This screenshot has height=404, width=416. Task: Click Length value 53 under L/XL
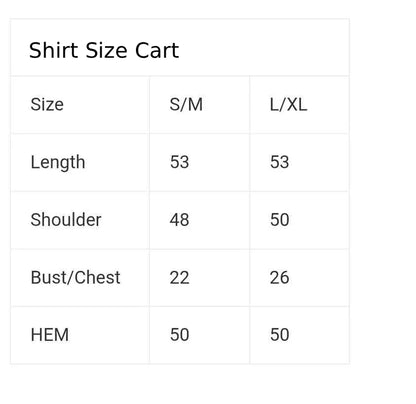[x=279, y=162]
